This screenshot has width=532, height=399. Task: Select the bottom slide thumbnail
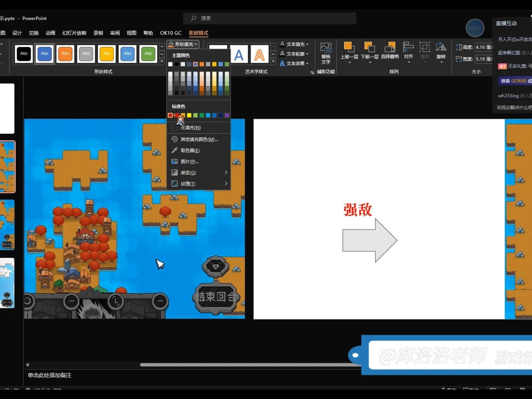coord(7,283)
